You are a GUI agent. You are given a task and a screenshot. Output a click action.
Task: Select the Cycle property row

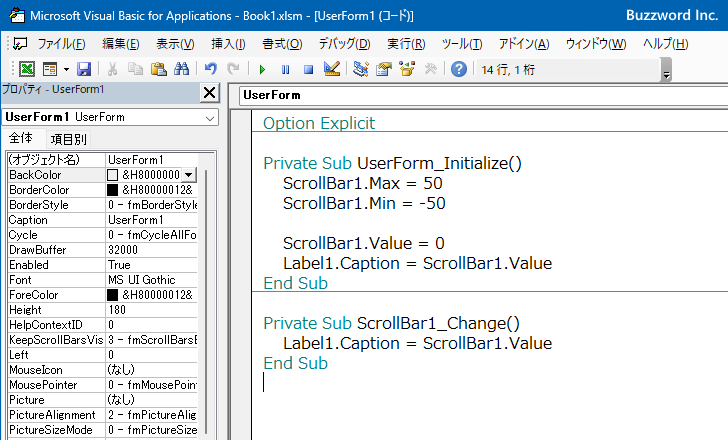pos(102,235)
